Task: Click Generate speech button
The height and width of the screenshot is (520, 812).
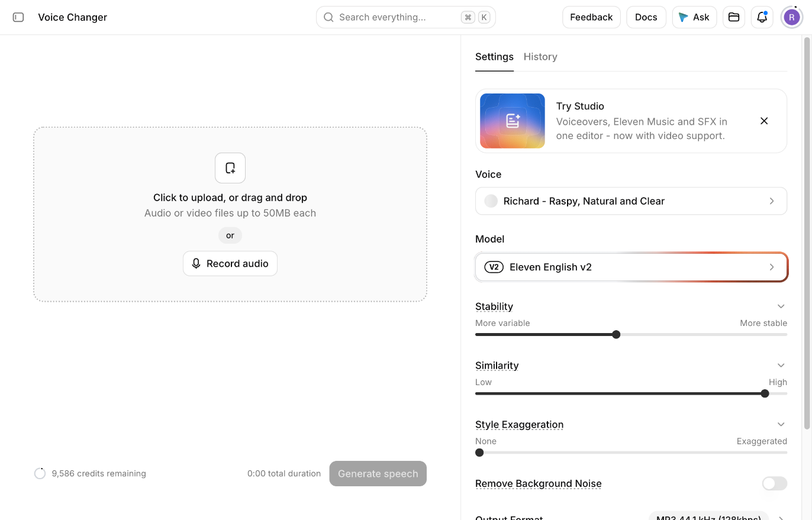Action: 378,473
